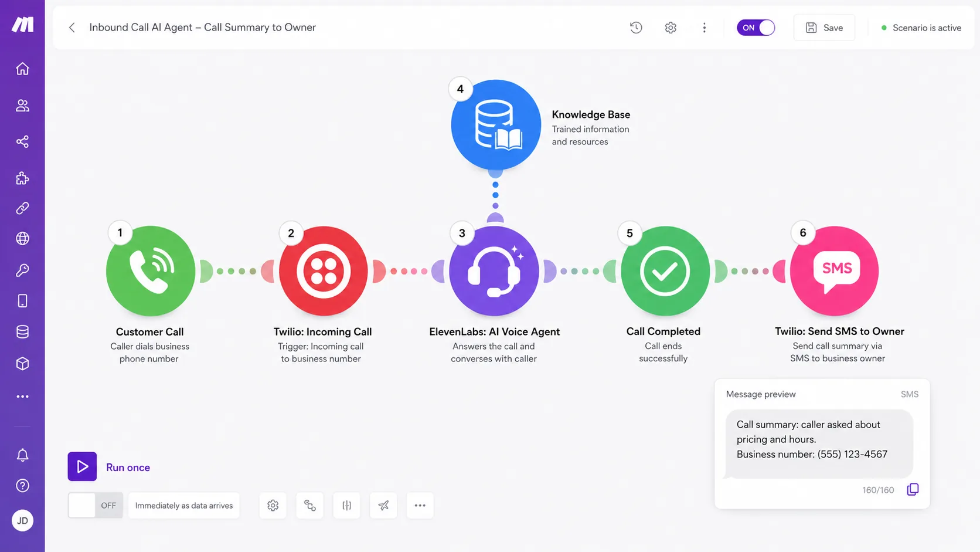
Task: Open Scenarios share icon in sidebar
Action: tap(22, 142)
